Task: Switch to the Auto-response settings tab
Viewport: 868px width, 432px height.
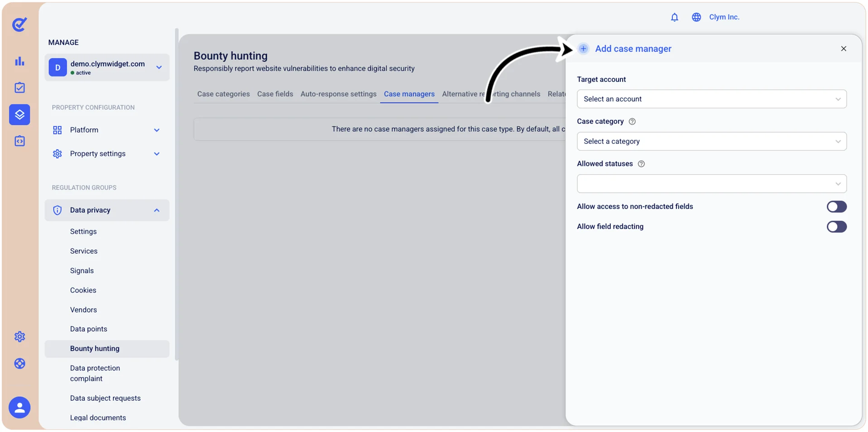Action: pyautogui.click(x=338, y=94)
